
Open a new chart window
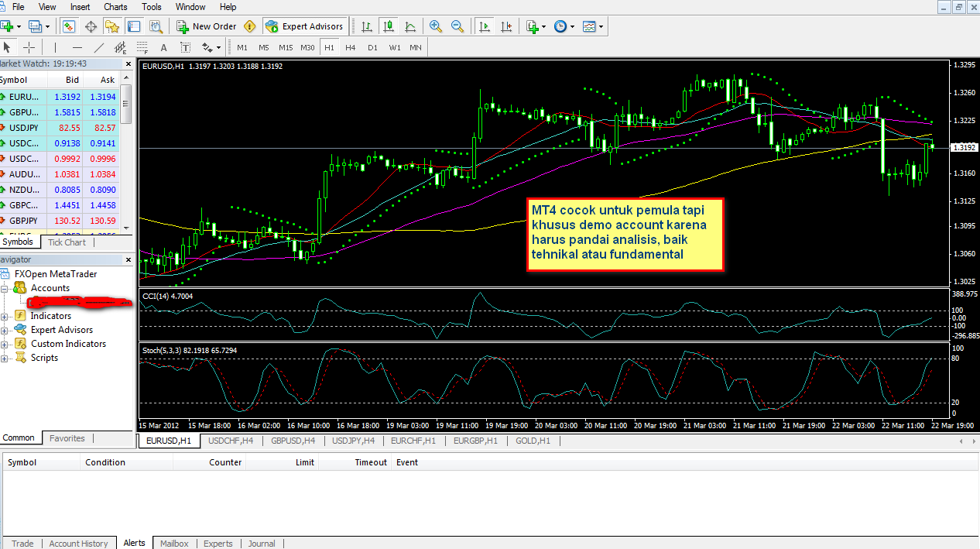(9, 26)
